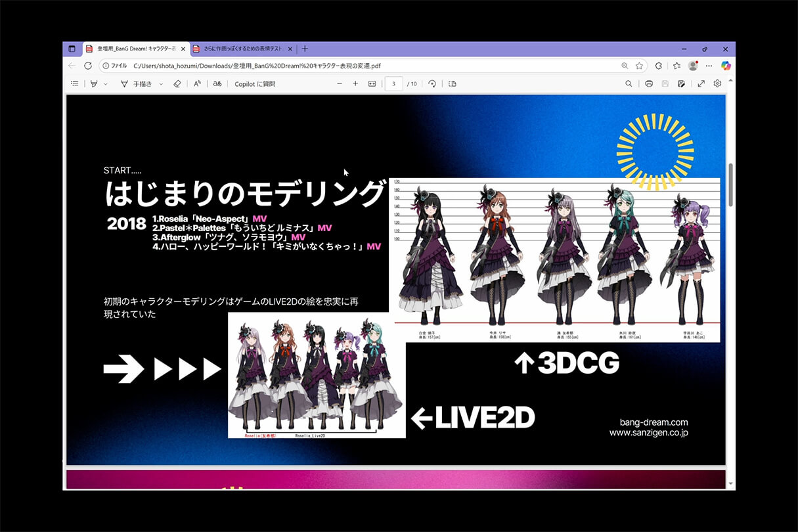Enter full screen reading mode
Viewport: 798px width, 532px height.
701,83
